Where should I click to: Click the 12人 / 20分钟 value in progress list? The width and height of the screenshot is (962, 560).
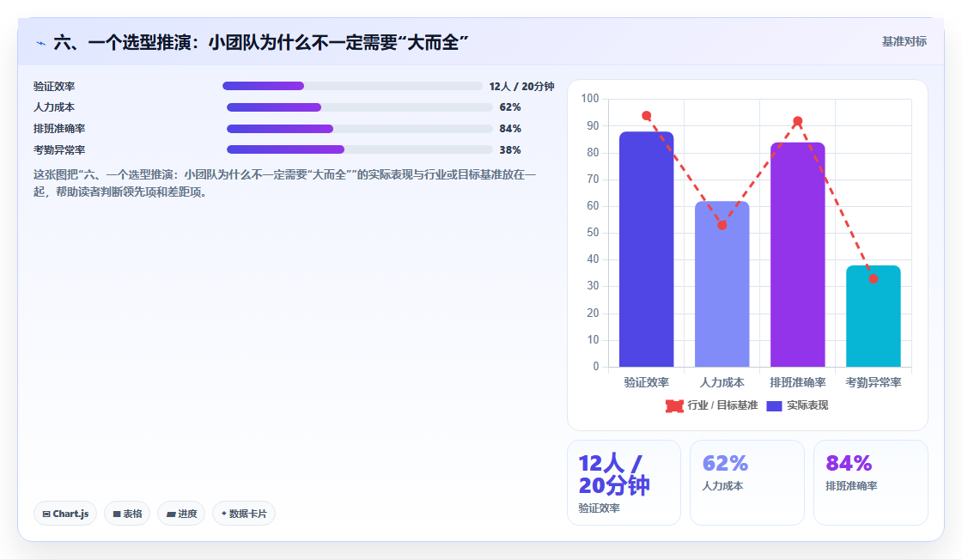(x=521, y=87)
